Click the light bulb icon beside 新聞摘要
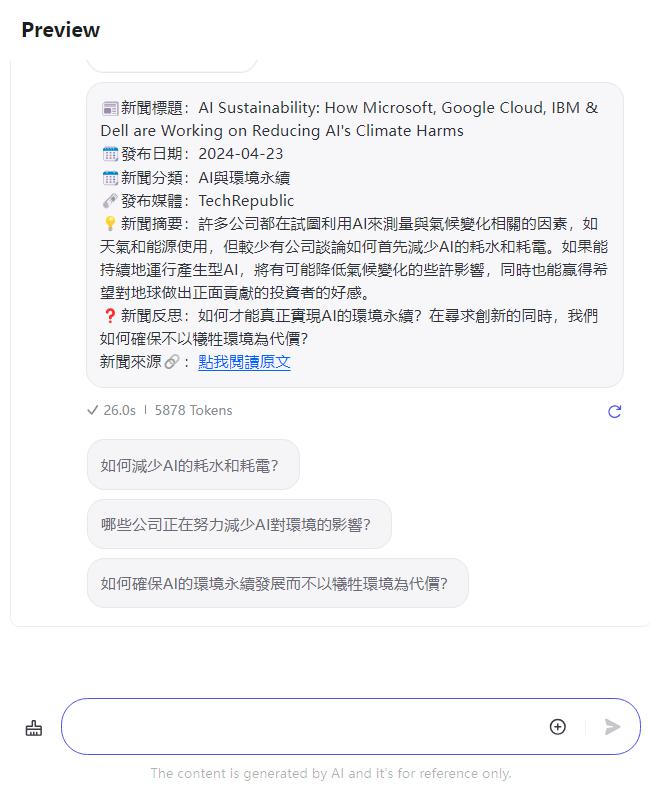 coord(110,223)
